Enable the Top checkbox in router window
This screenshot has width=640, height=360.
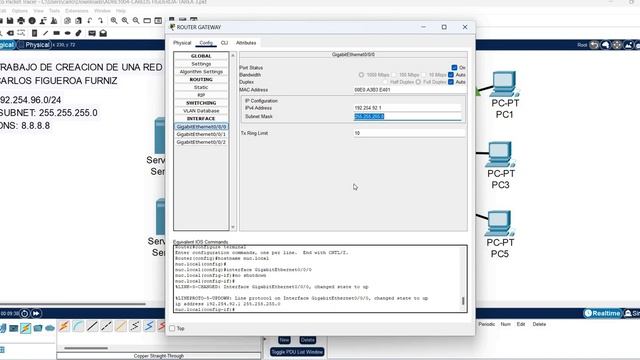[172, 328]
